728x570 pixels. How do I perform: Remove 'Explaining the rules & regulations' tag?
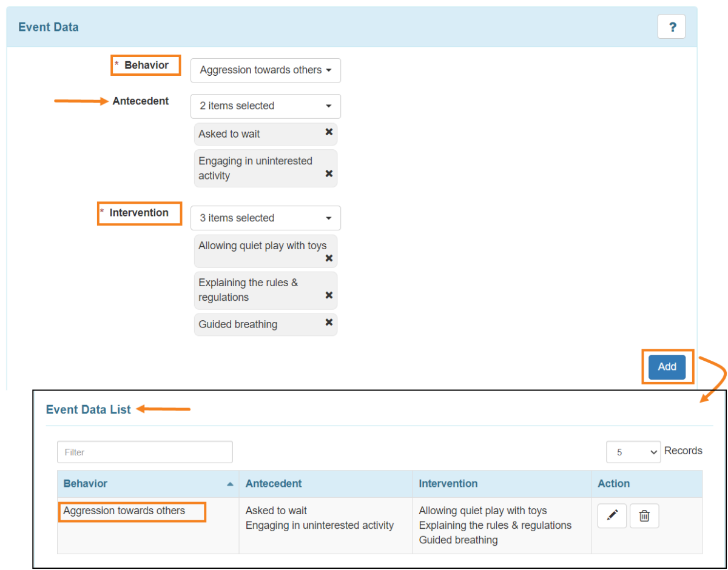(x=329, y=295)
